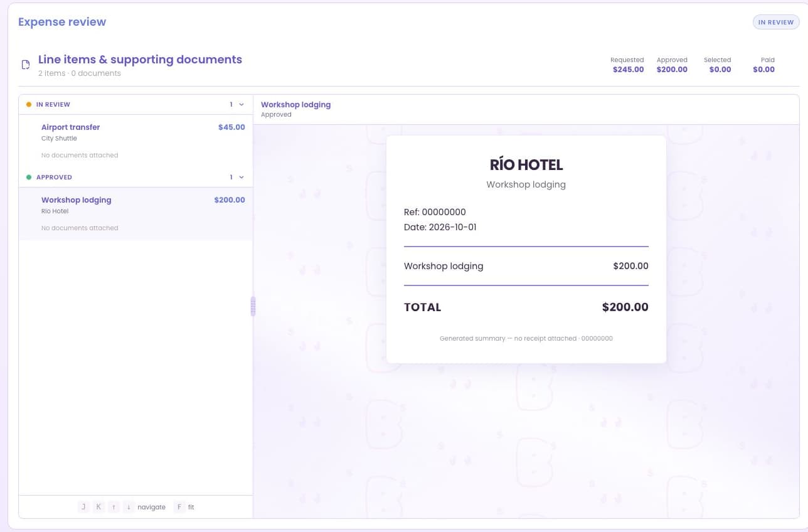This screenshot has height=532, width=808.
Task: Collapse the Approved group chevron
Action: tap(242, 178)
